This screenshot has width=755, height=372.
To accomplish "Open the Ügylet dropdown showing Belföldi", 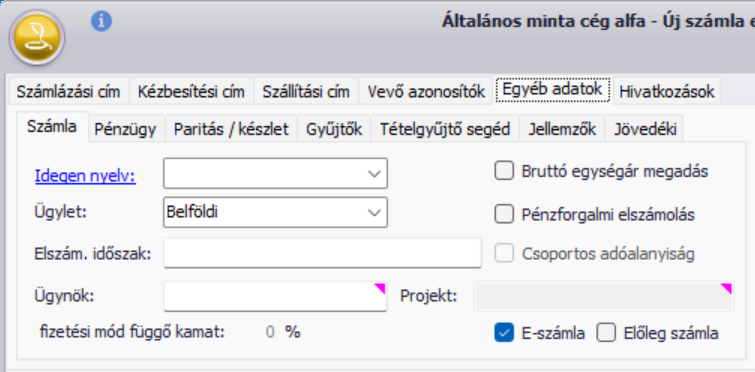I will point(374,213).
